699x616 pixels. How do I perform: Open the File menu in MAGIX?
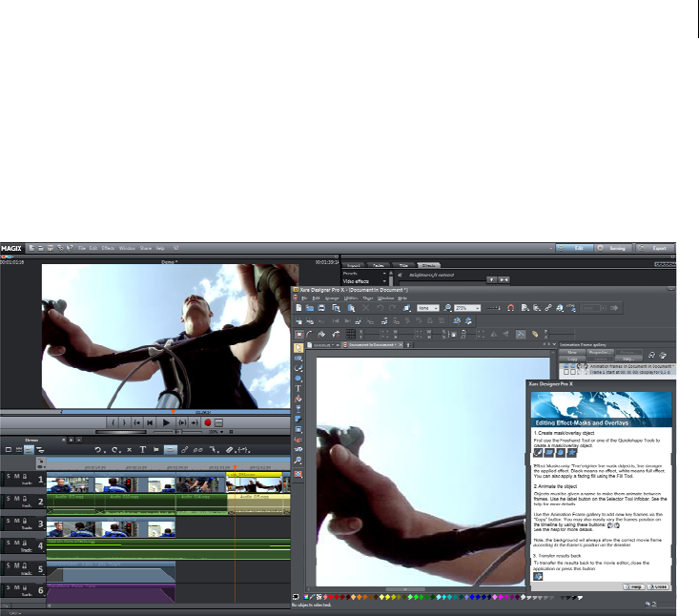82,248
